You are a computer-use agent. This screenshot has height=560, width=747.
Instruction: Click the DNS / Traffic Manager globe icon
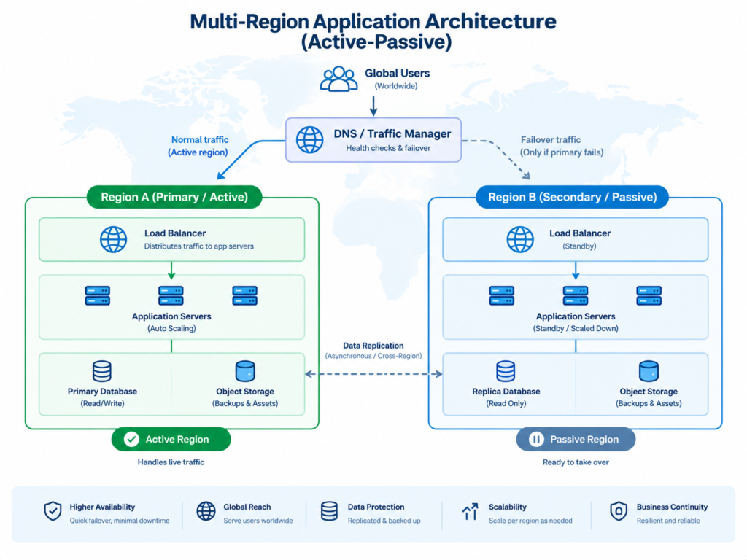click(x=309, y=139)
